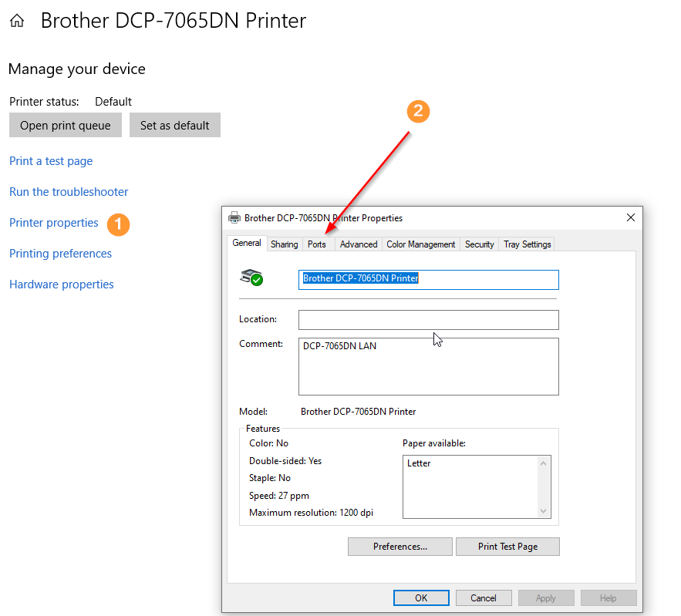Click scroll down arrow of paper list
The width and height of the screenshot is (681, 616).
tap(543, 511)
